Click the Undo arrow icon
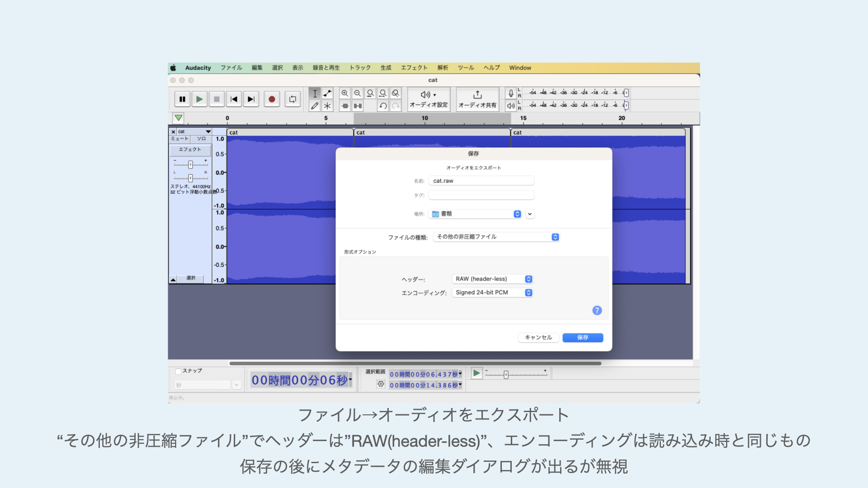The height and width of the screenshot is (488, 868). [x=383, y=106]
